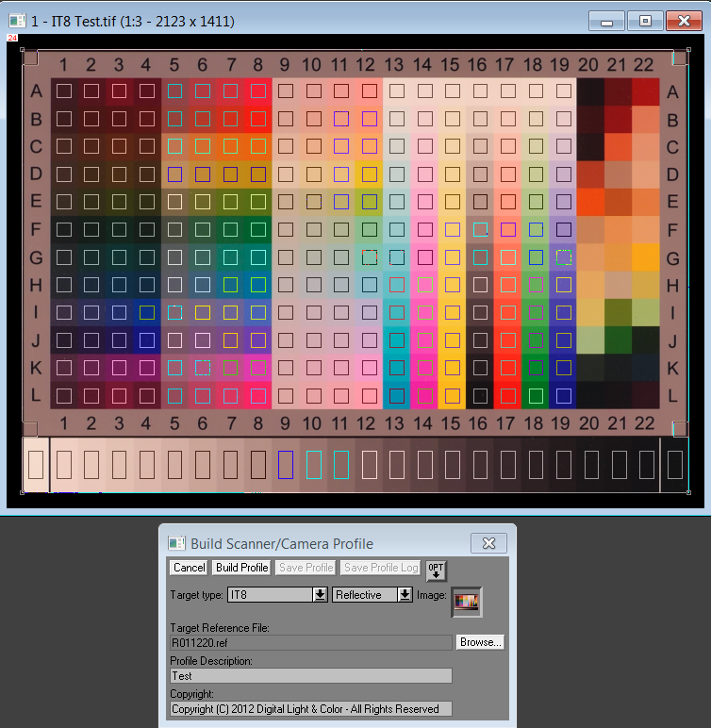This screenshot has width=711, height=728.
Task: Click the disabled Save Profile button
Action: [306, 568]
